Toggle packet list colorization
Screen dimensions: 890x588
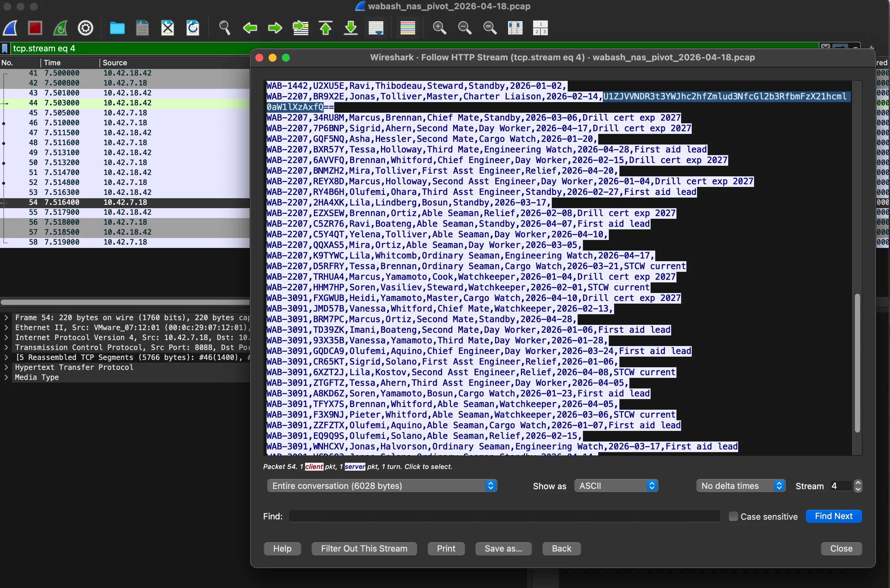click(x=408, y=28)
